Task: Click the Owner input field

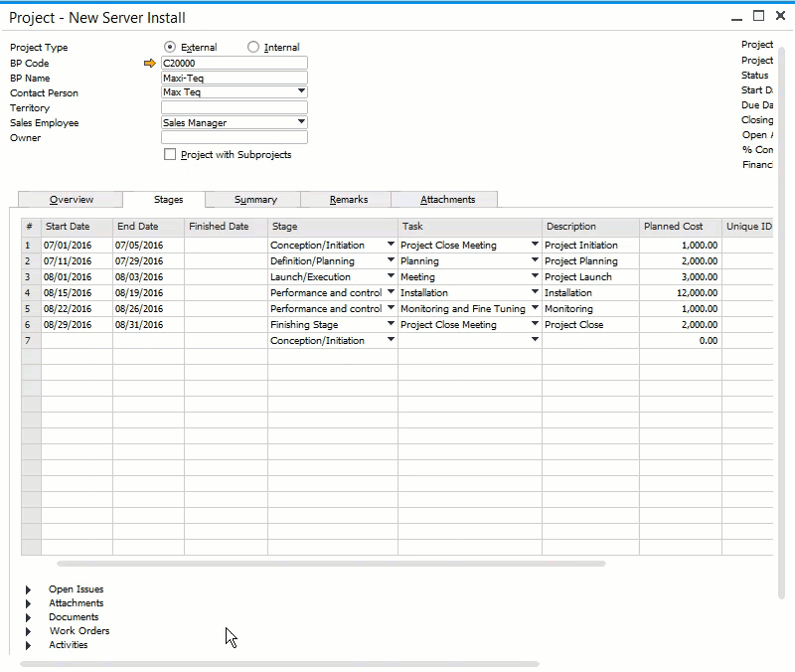Action: pyautogui.click(x=234, y=137)
